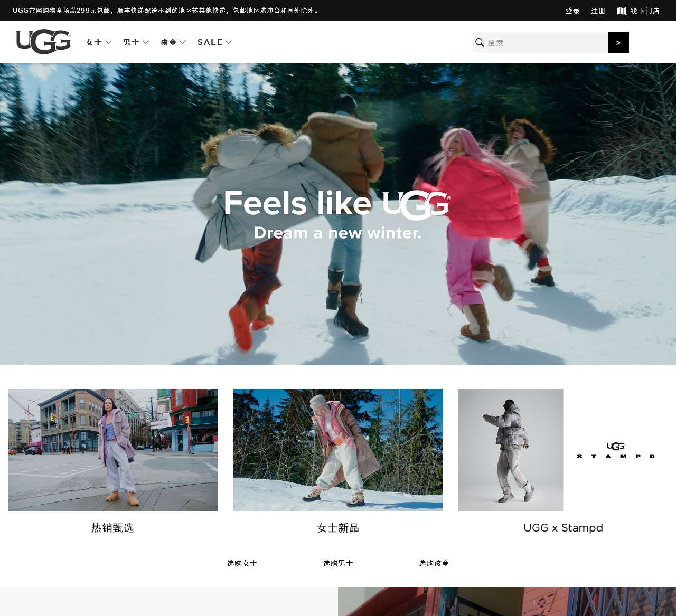
Task: Expand the 孩童 menu chevron
Action: point(183,42)
